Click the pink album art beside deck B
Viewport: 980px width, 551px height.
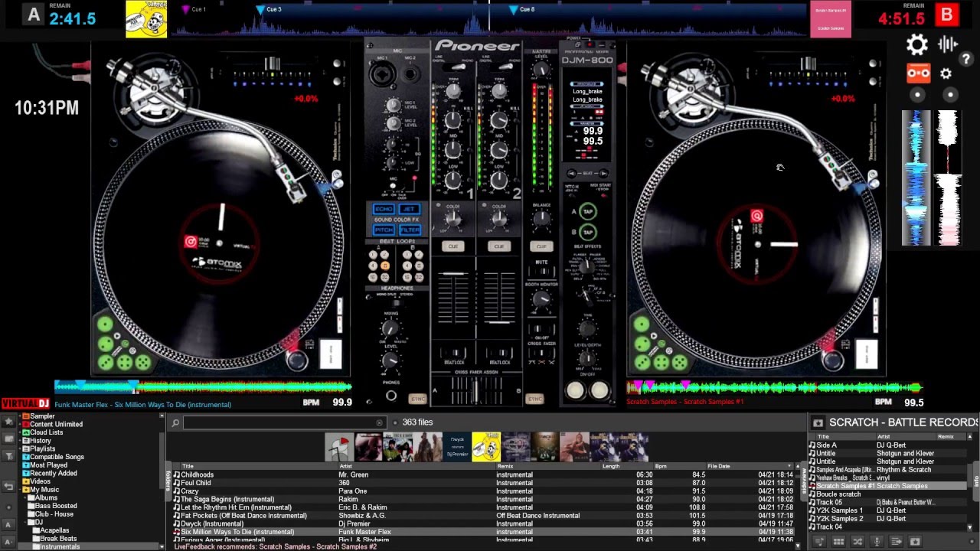[831, 19]
